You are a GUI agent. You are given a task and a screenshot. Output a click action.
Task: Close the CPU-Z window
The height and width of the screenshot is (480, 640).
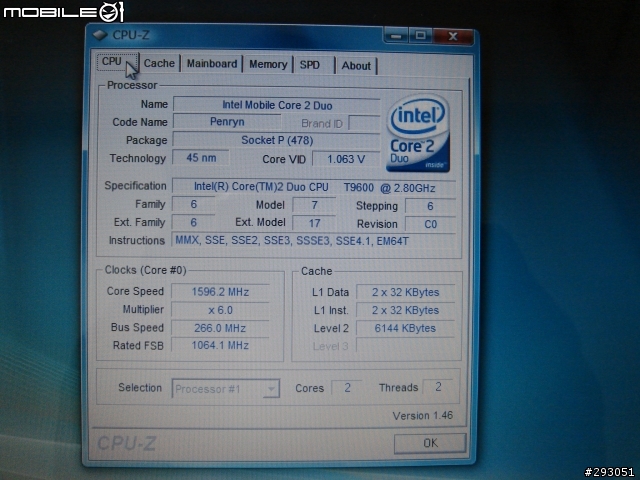click(x=453, y=36)
